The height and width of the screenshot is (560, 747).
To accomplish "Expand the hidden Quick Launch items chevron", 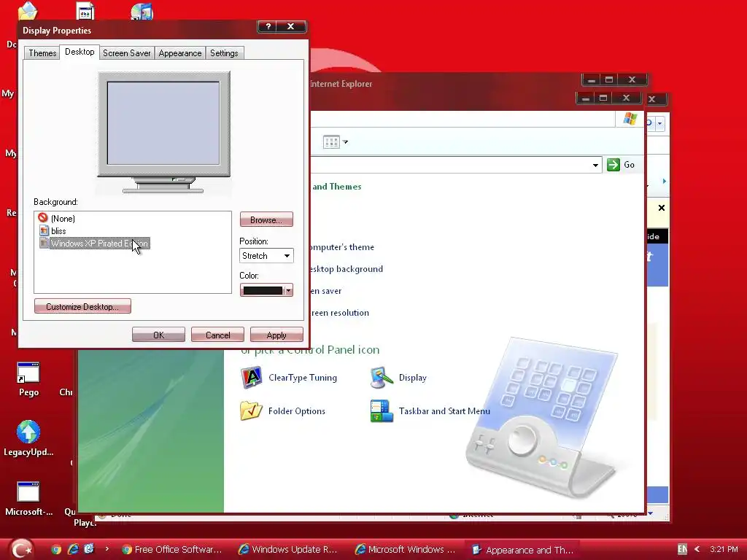I will pyautogui.click(x=107, y=549).
